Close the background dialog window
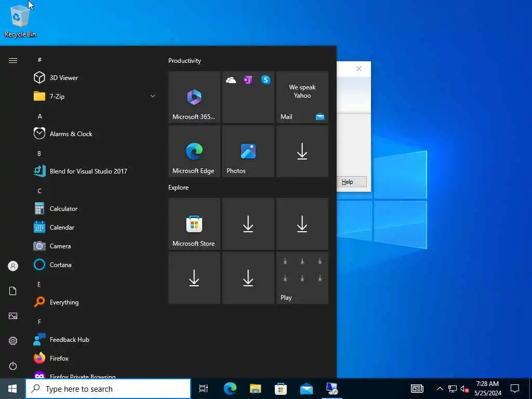Image resolution: width=532 pixels, height=399 pixels. tap(359, 69)
